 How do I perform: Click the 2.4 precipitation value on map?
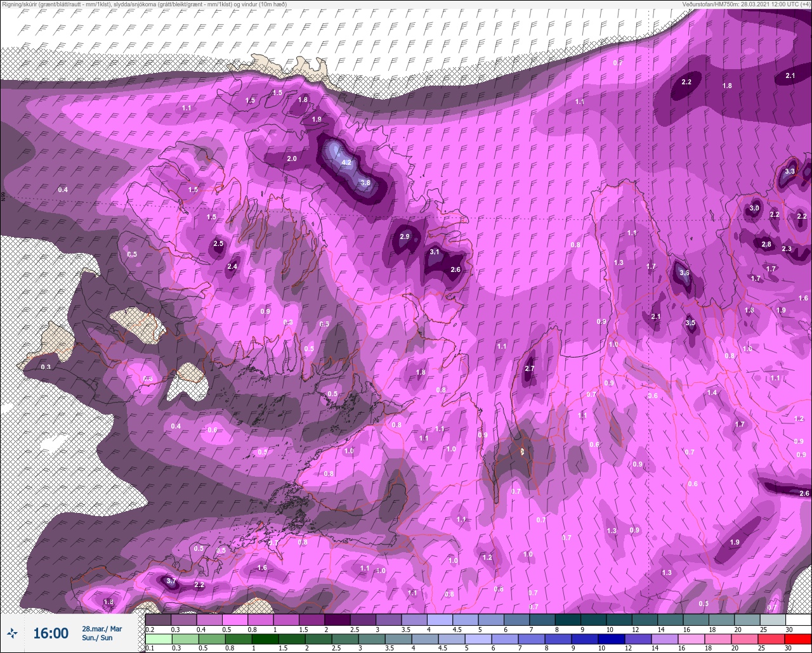232,267
